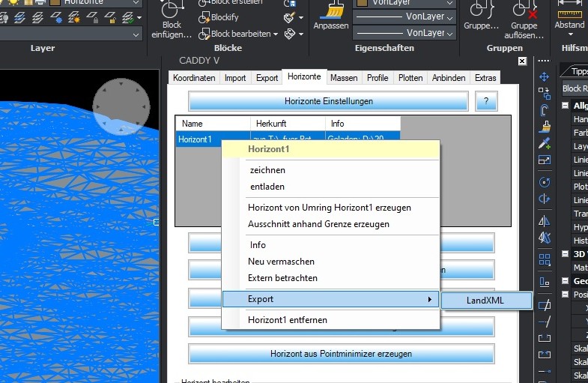Click the Rotate tool in the right toolbar
Viewport: 588px width, 383px height.
pyautogui.click(x=545, y=181)
